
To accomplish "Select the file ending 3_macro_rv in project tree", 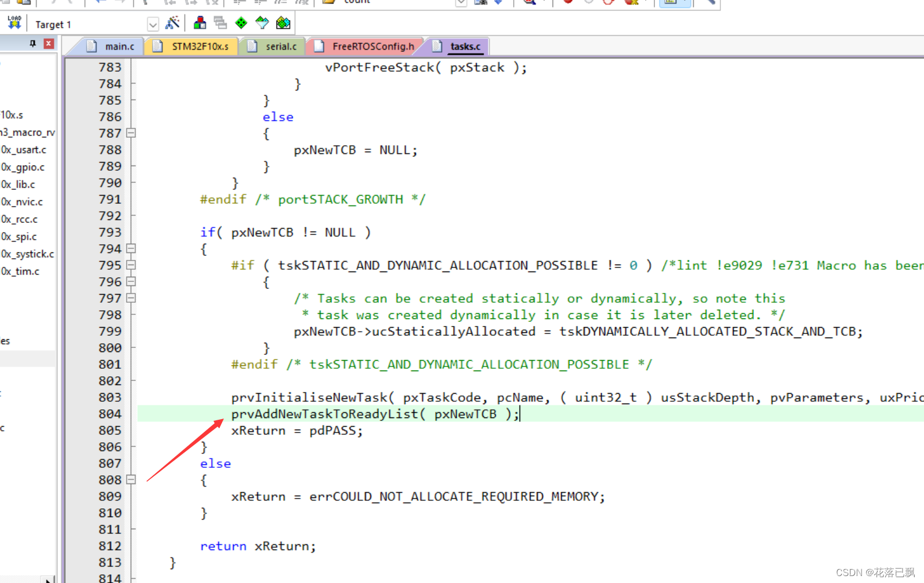I will click(28, 133).
